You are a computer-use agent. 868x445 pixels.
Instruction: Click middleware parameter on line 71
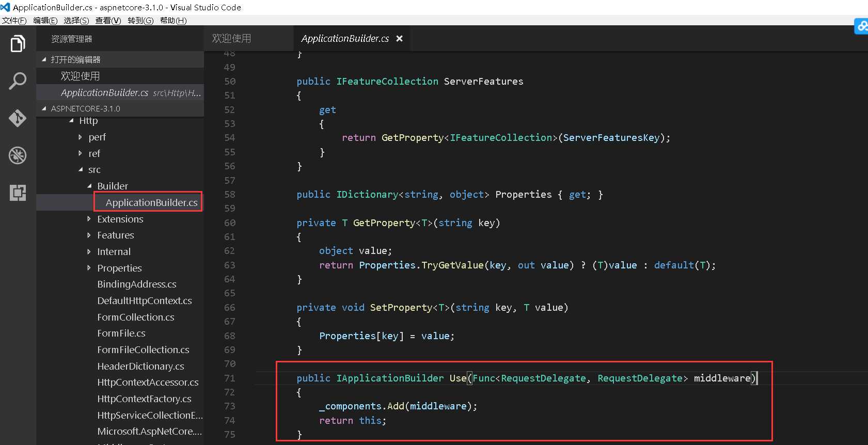722,378
